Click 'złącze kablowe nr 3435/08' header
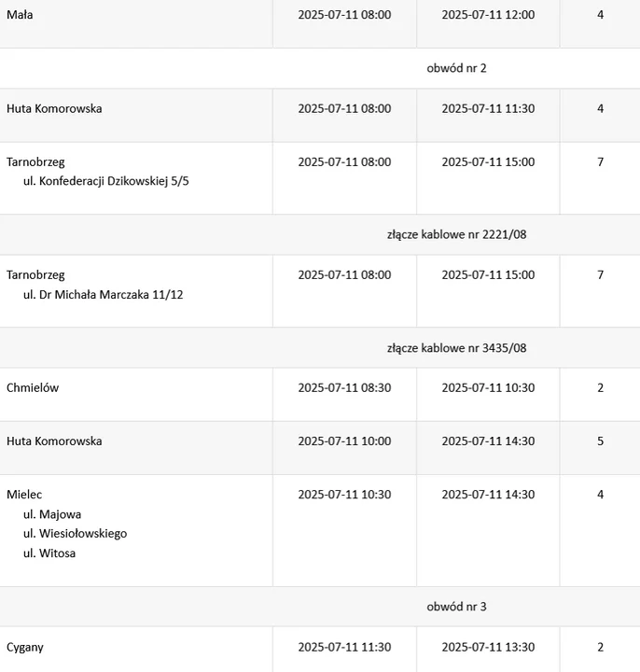The image size is (640, 672). click(x=456, y=347)
